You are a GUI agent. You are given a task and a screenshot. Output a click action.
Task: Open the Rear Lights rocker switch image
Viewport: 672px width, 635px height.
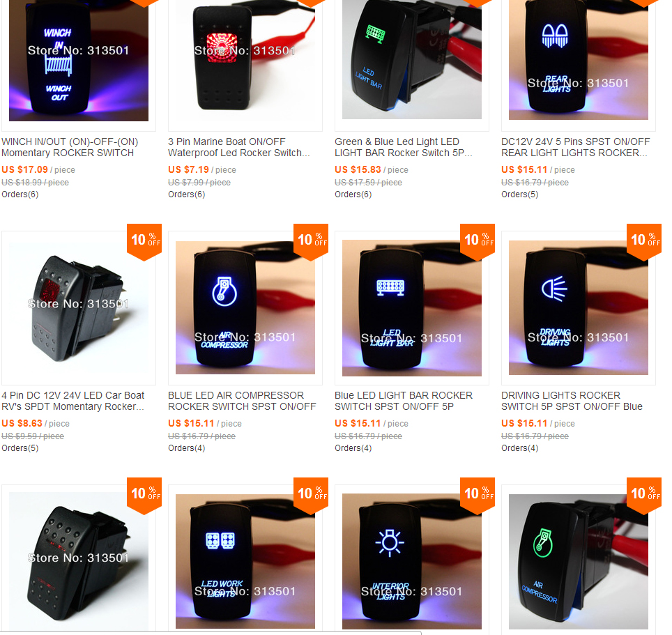(x=578, y=60)
